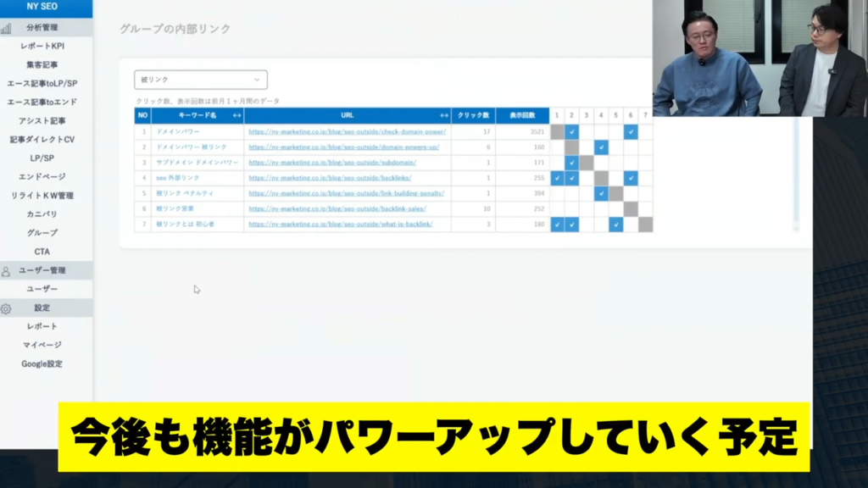Image resolution: width=868 pixels, height=488 pixels.
Task: Click the 分析管理 bar chart icon
Action: (6, 28)
